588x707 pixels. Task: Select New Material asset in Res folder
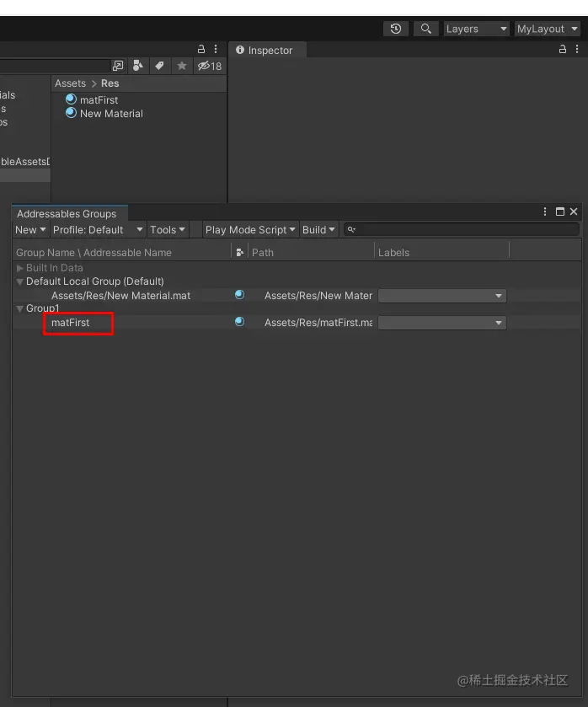point(111,113)
